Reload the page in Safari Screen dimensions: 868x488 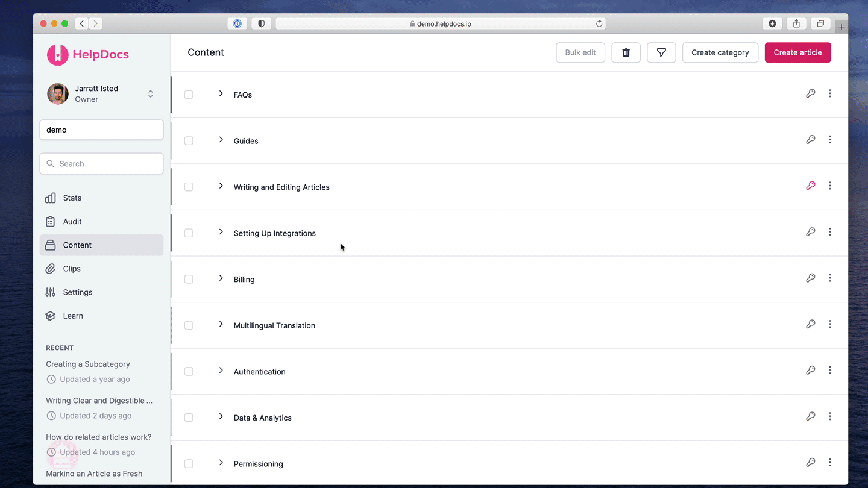(599, 23)
